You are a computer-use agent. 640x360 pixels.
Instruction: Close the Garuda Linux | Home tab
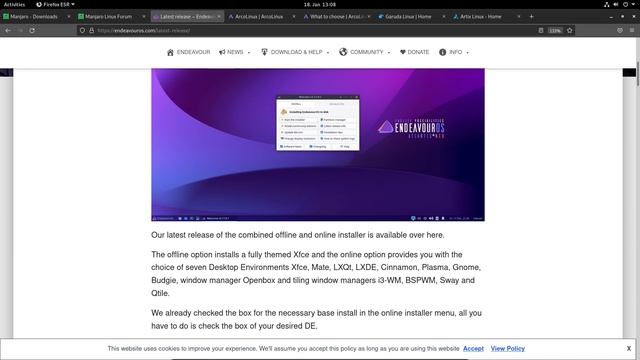click(x=444, y=17)
